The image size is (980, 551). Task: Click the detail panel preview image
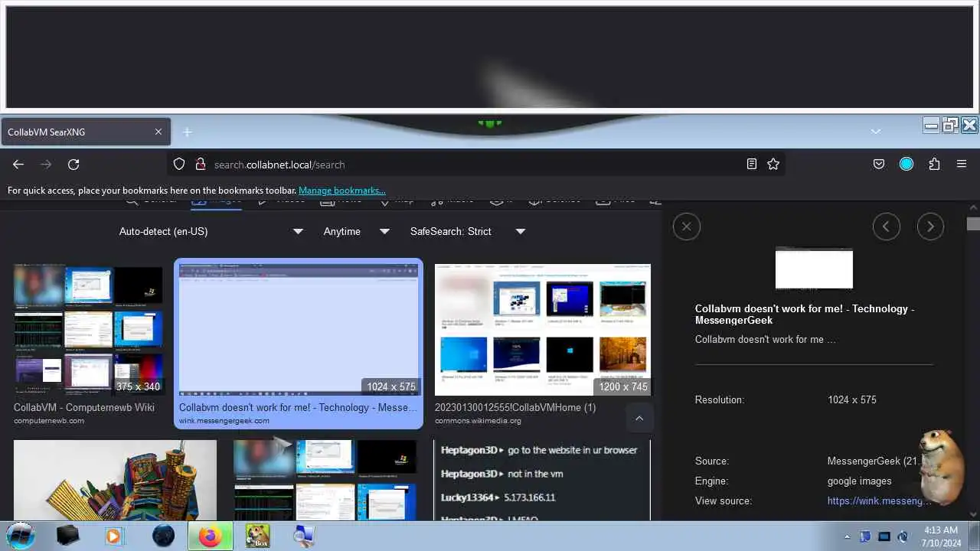(814, 268)
